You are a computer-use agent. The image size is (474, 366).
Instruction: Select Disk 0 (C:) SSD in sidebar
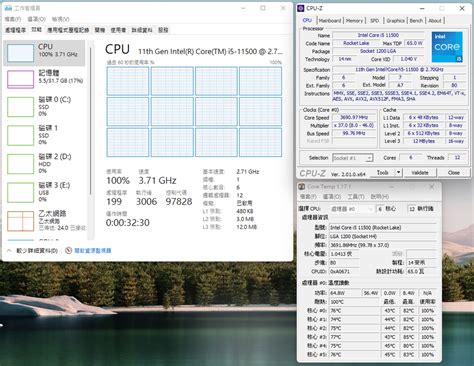pos(44,107)
